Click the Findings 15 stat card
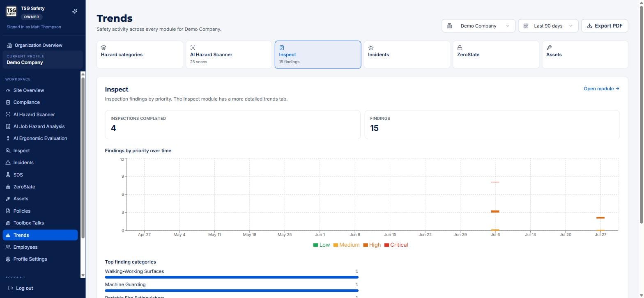The width and height of the screenshot is (644, 298). click(492, 125)
